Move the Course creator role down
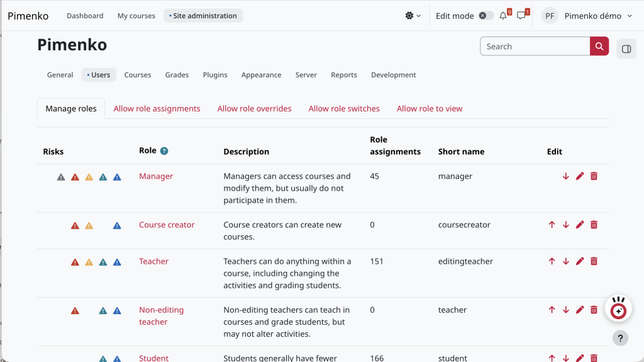Image resolution: width=644 pixels, height=362 pixels. (565, 225)
